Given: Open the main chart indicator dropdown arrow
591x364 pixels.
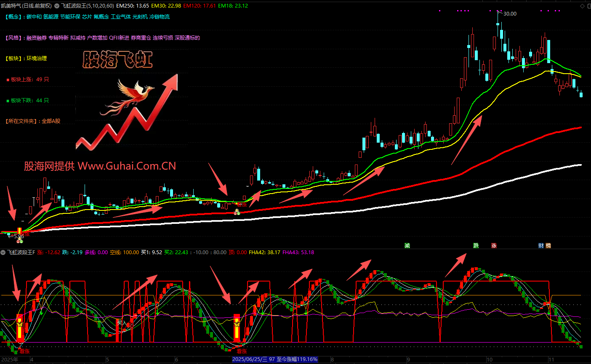Looking at the screenshot, I should point(57,6).
